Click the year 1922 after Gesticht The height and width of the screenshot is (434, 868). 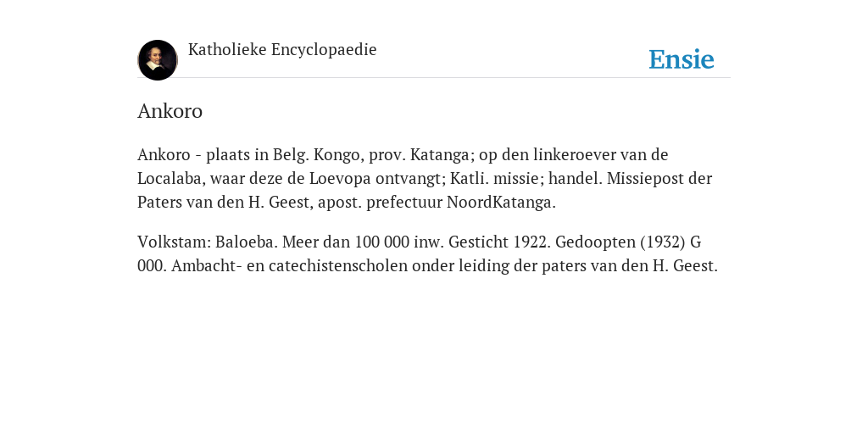coord(531,242)
